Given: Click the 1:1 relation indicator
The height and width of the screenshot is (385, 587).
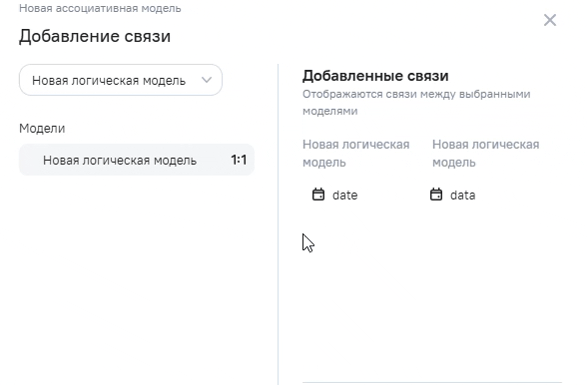Looking at the screenshot, I should [x=238, y=160].
